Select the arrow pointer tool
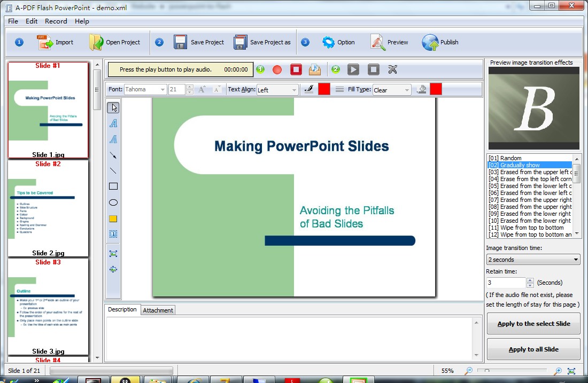 [113, 107]
